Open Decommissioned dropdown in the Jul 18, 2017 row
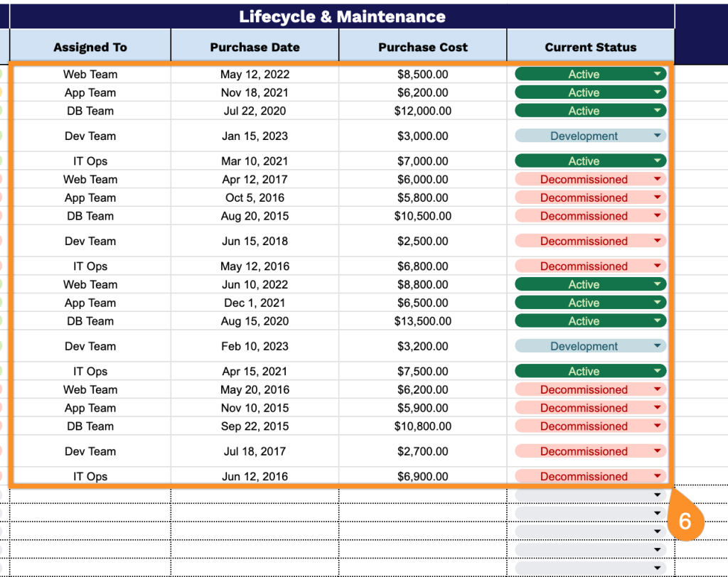Image resolution: width=728 pixels, height=577 pixels. (658, 451)
